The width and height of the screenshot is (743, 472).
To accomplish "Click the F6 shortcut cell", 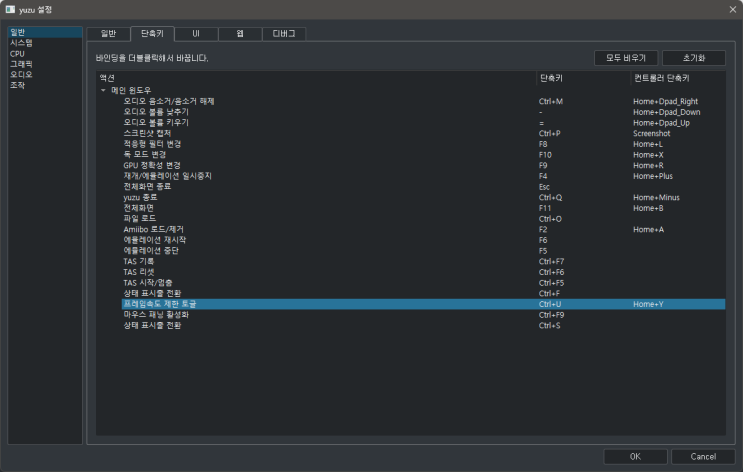I will 543,240.
